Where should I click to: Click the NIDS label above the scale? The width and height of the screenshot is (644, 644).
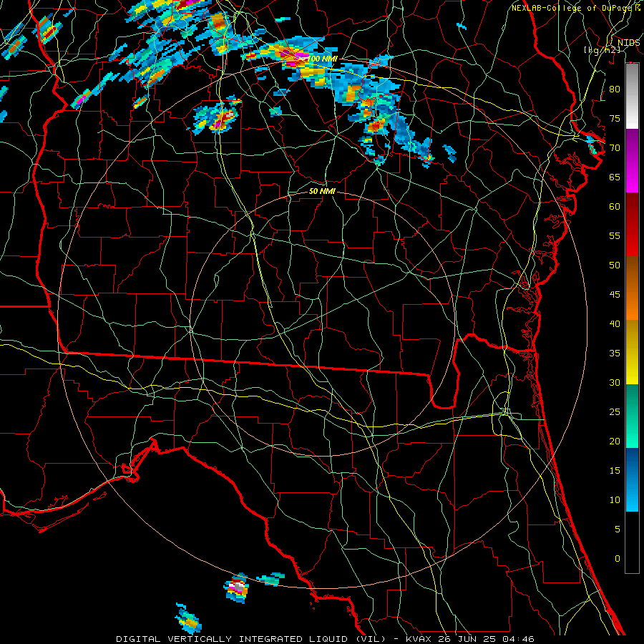[x=628, y=43]
